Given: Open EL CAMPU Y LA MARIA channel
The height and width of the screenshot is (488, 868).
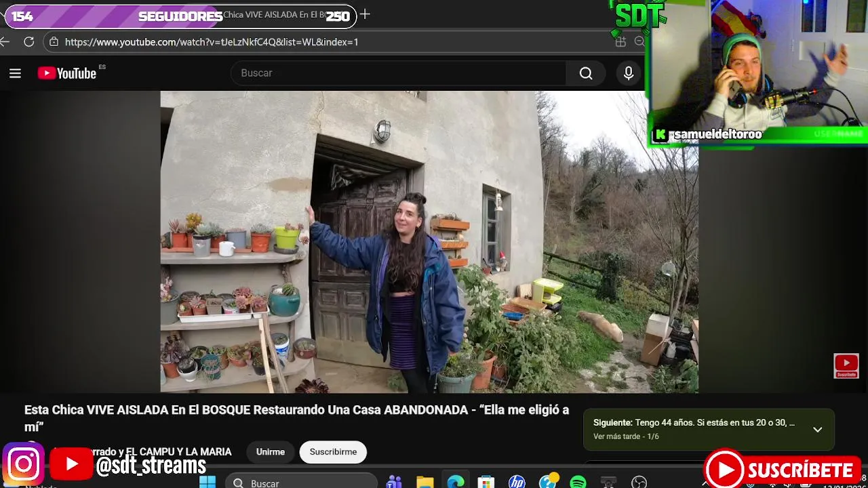Looking at the screenshot, I should (x=178, y=452).
